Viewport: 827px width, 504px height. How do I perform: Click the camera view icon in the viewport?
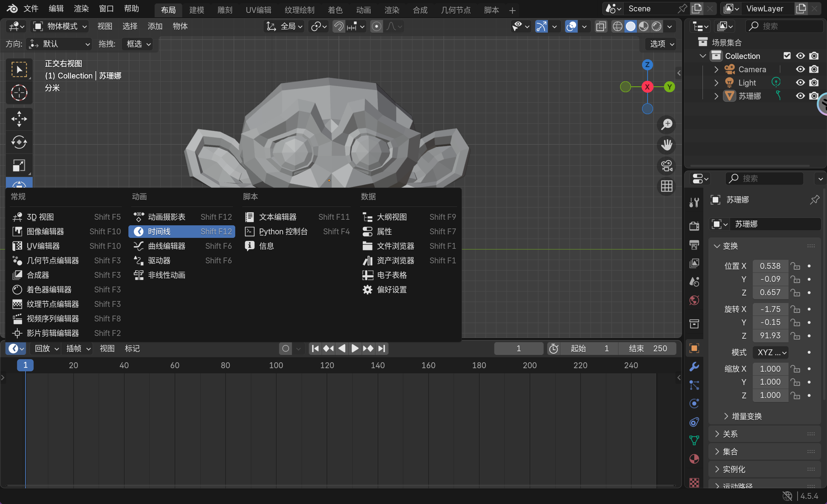point(666,166)
